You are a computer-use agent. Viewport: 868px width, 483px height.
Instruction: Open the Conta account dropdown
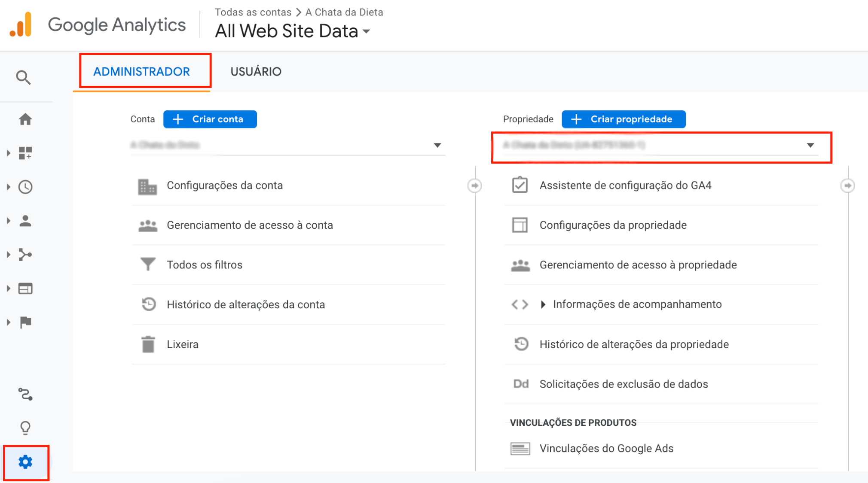click(287, 145)
